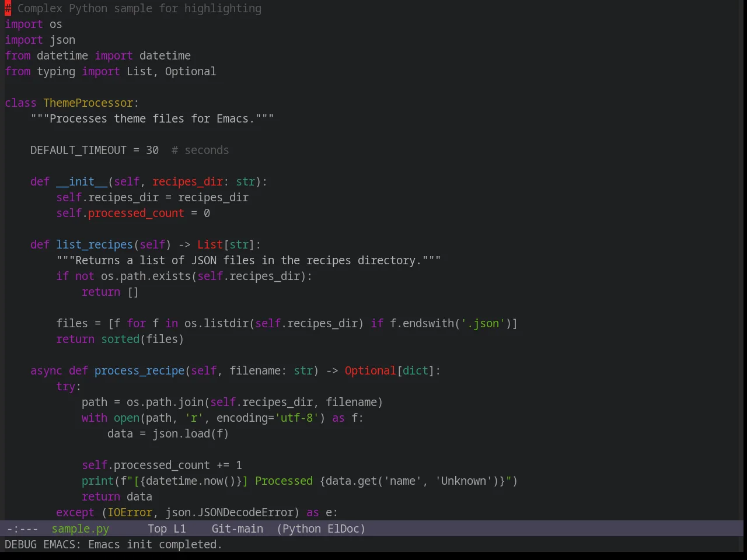The image size is (747, 560).
Task: Click the 'class' keyword
Action: click(20, 103)
